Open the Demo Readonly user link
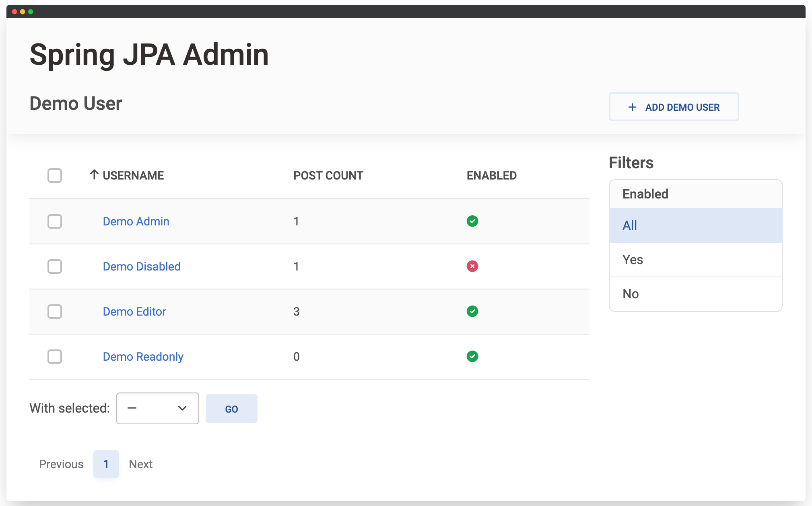Image resolution: width=812 pixels, height=506 pixels. pos(143,357)
